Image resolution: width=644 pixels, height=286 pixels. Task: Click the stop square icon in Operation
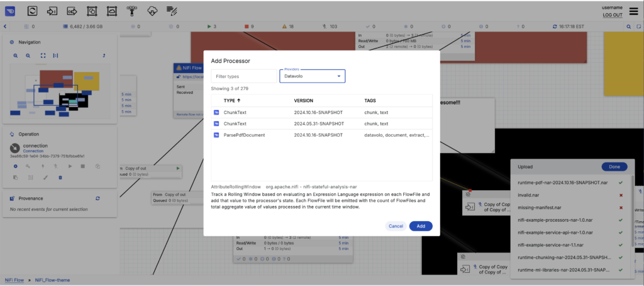tap(82, 167)
